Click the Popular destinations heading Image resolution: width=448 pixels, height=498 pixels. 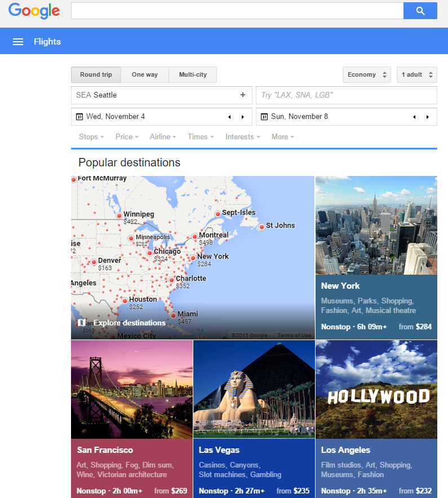click(130, 162)
